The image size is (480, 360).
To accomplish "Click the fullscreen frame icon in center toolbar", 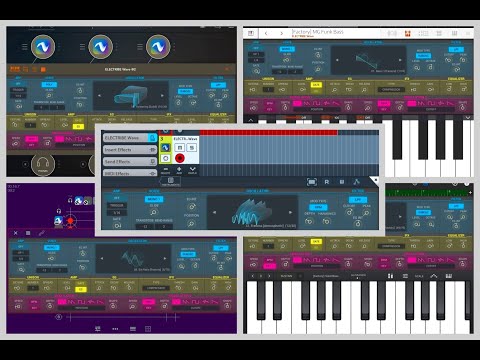I will pos(312,182).
